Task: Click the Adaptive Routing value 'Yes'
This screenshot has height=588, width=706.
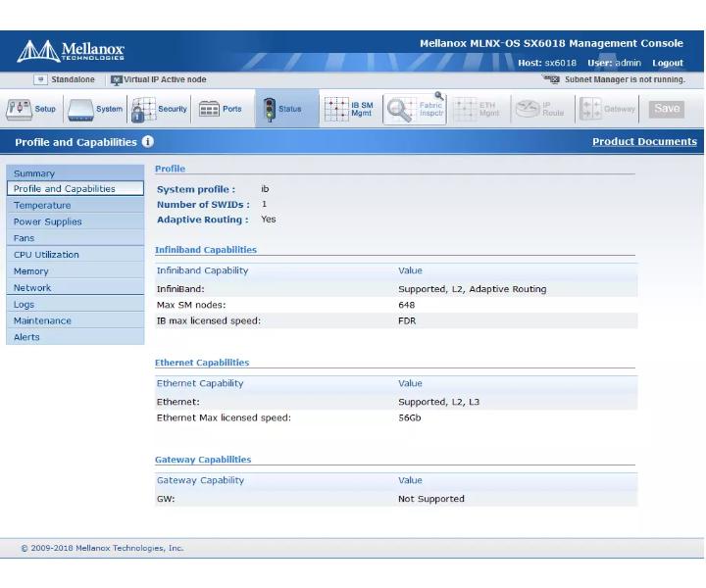Action: (269, 220)
